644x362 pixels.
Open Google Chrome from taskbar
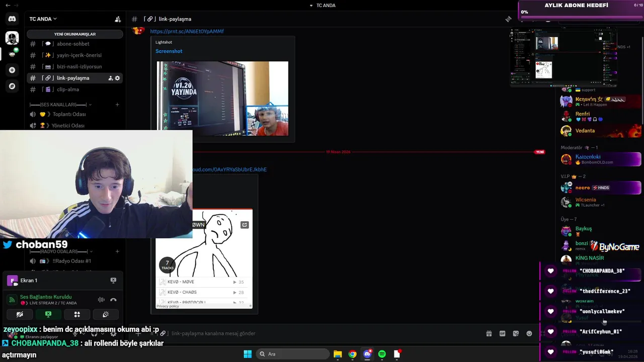pyautogui.click(x=353, y=354)
